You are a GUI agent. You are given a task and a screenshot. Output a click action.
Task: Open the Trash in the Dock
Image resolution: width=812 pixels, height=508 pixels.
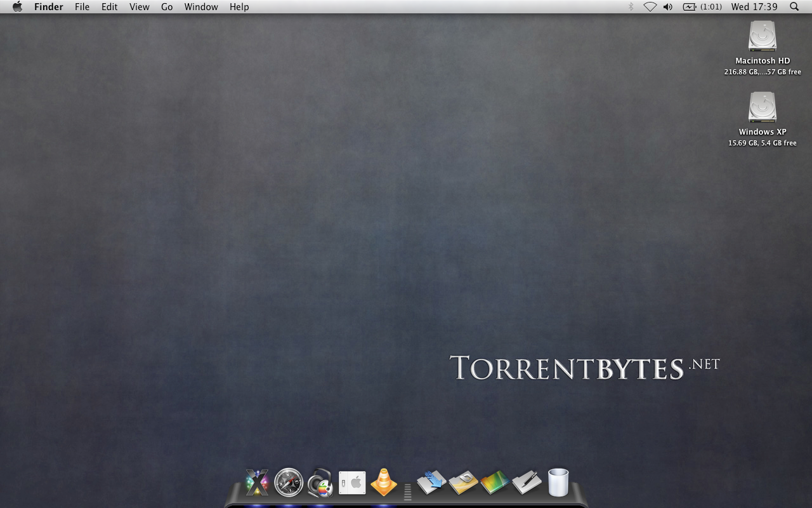pos(558,483)
